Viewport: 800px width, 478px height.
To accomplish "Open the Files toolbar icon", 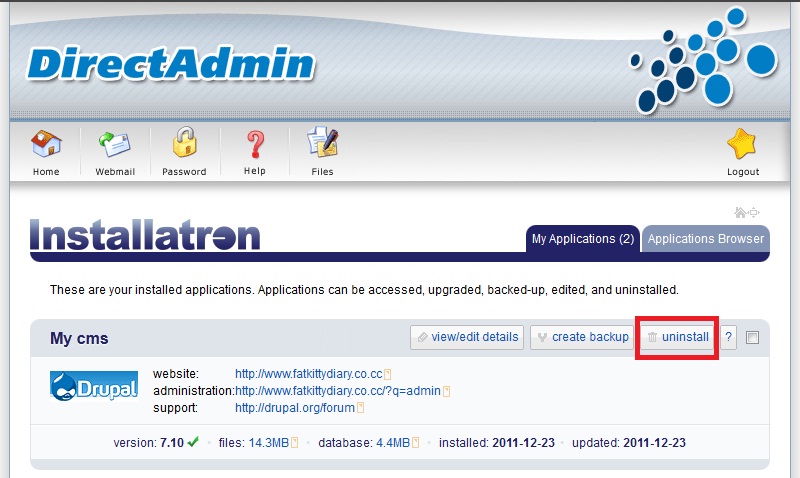I will [x=322, y=142].
